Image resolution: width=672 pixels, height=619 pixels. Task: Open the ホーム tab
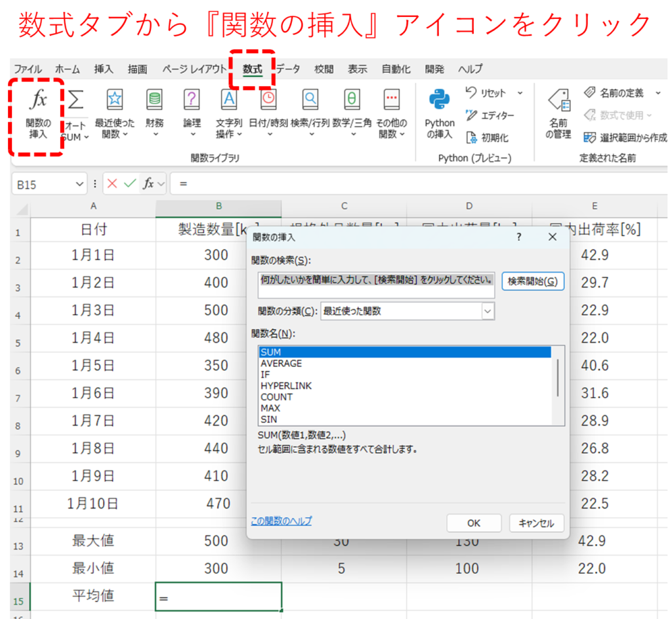(x=68, y=69)
